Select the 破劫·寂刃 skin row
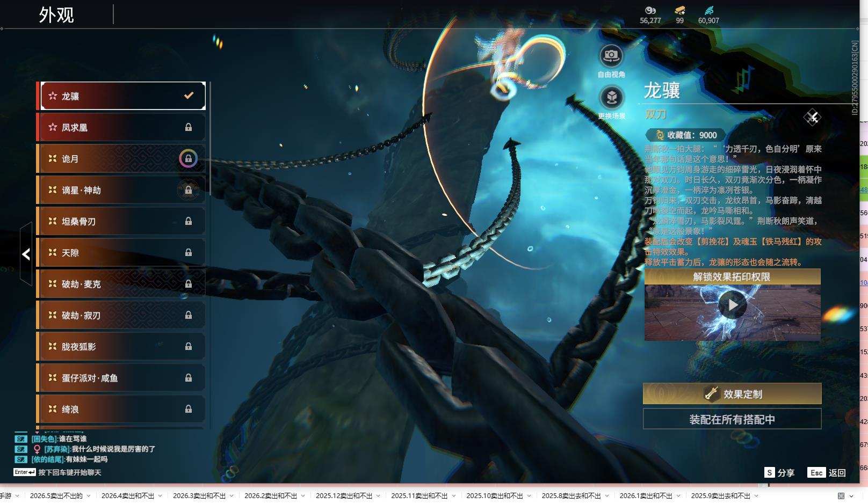 tap(121, 315)
